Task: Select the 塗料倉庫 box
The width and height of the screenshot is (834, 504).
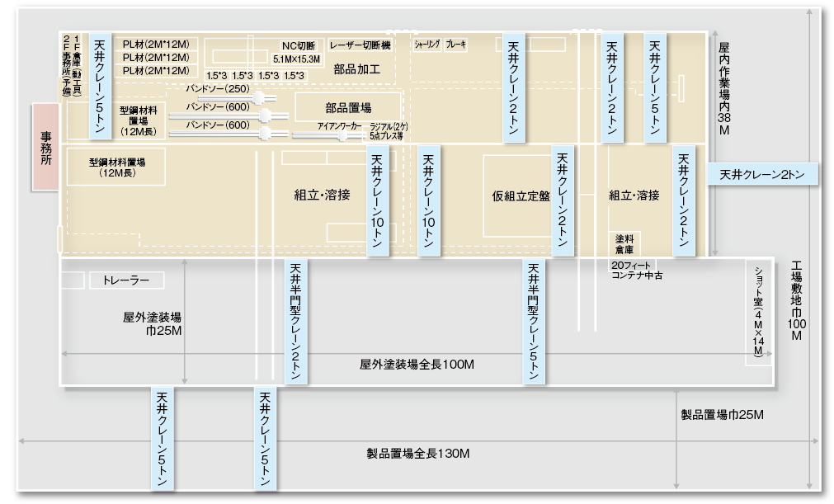Action: click(624, 244)
